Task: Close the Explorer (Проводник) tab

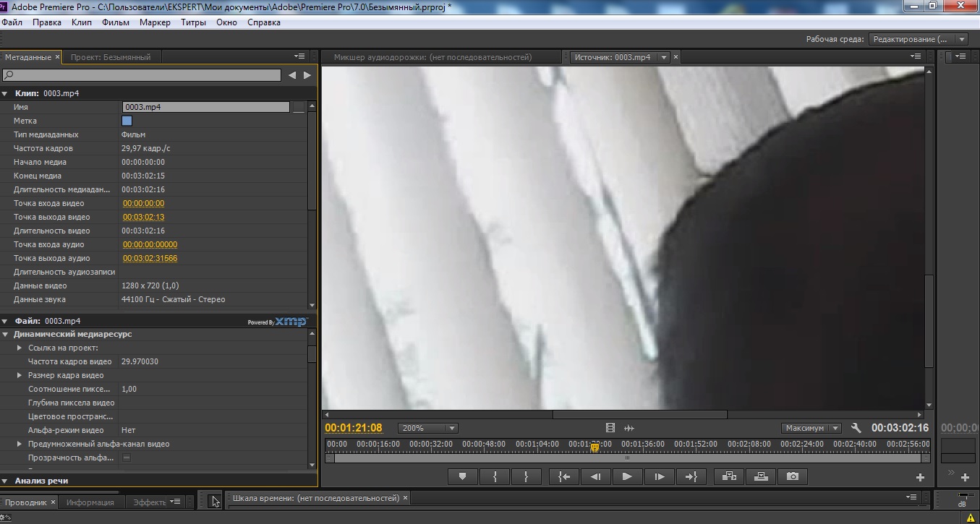Action: 53,502
